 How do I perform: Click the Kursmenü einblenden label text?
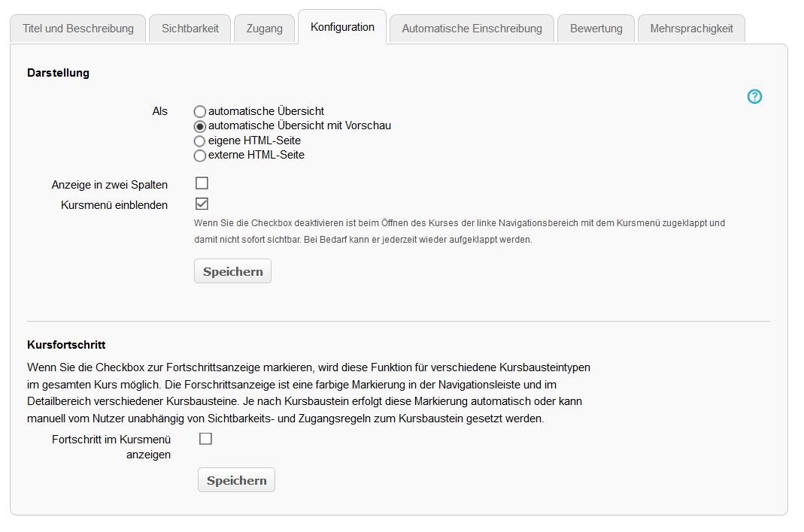114,204
